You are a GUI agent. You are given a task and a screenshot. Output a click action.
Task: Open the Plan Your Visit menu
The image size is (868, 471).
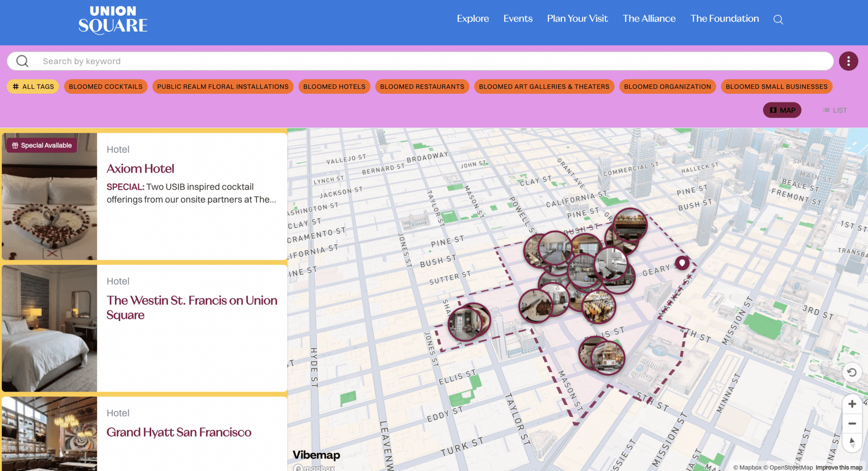[577, 19]
